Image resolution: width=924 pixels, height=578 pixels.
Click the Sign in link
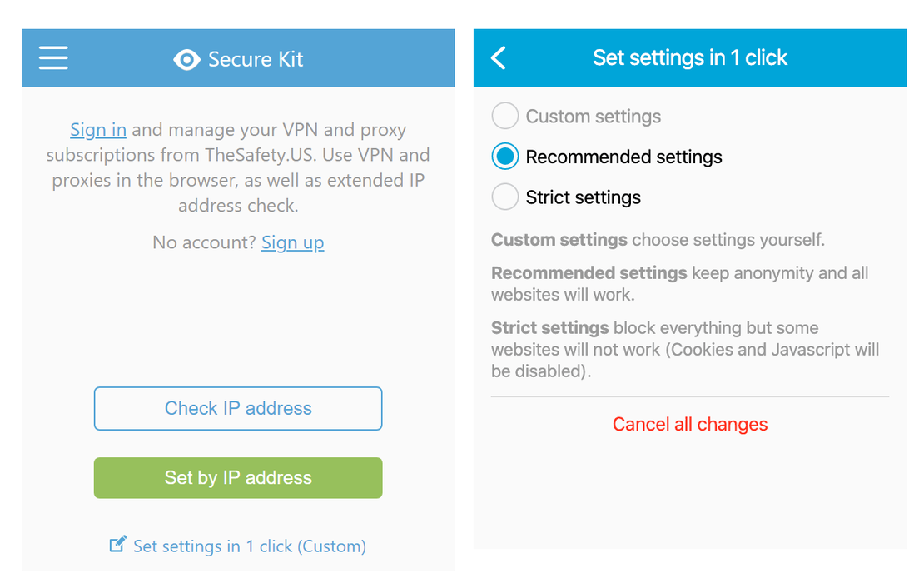click(98, 130)
